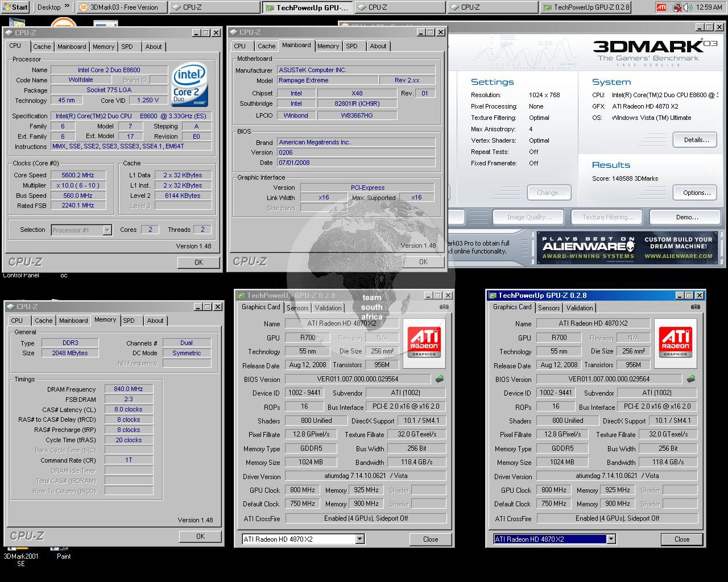The image size is (728, 582).
Task: Click the Rated FSB value 2240.1 MHz
Action: (78, 206)
